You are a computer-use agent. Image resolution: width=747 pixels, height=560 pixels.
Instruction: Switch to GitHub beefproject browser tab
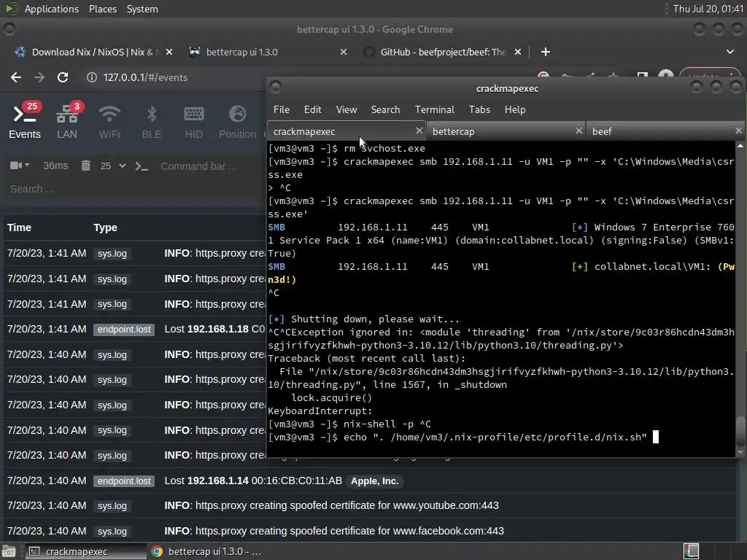pos(443,52)
